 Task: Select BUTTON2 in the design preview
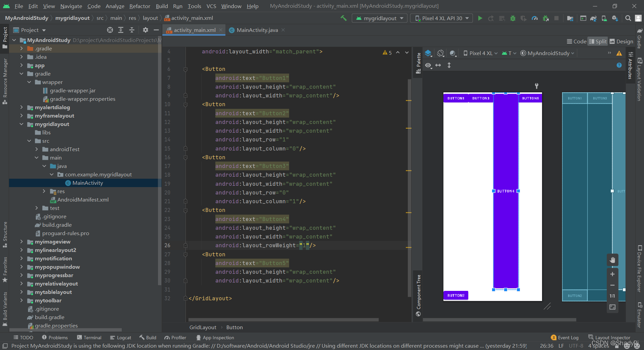pyautogui.click(x=456, y=295)
